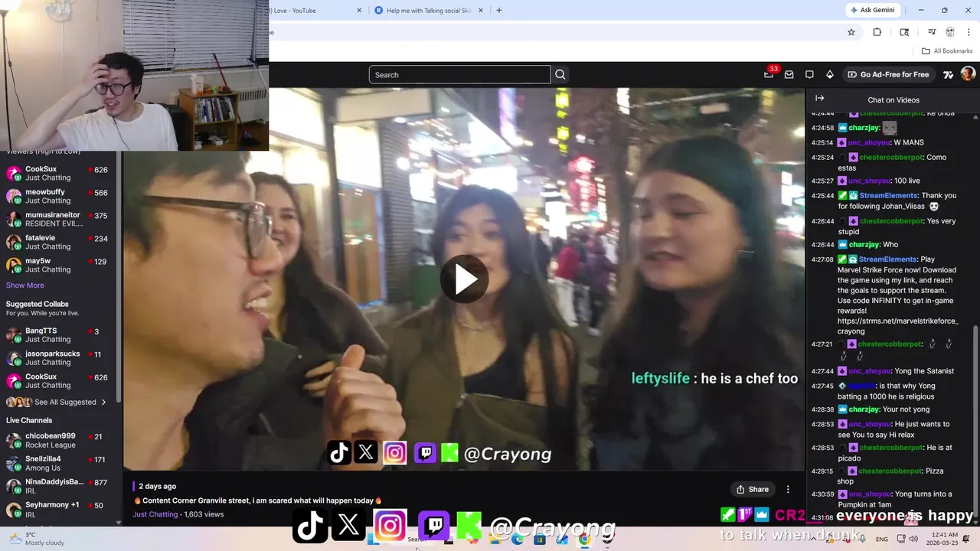
Task: Expand Show More viewers list
Action: [x=25, y=285]
